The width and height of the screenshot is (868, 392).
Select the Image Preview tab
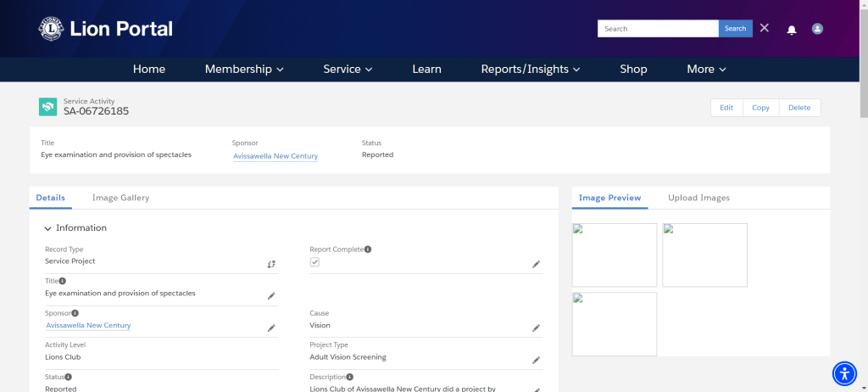tap(610, 198)
